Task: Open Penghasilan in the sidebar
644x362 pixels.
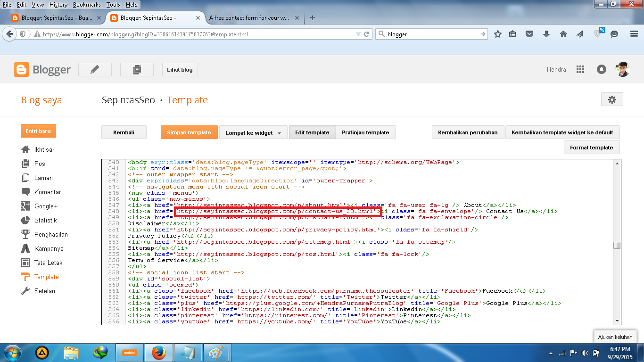Action: click(45, 234)
